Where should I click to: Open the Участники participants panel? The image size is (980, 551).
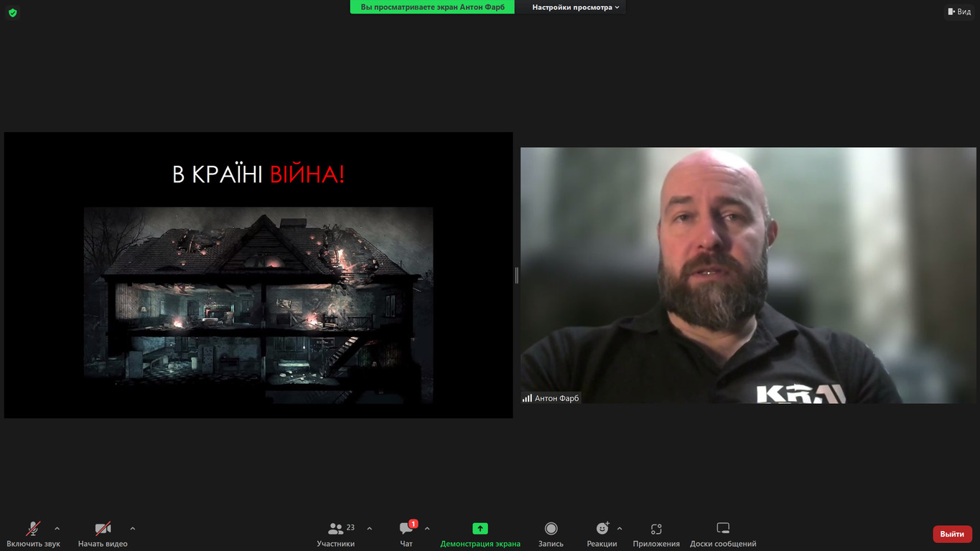click(x=336, y=534)
